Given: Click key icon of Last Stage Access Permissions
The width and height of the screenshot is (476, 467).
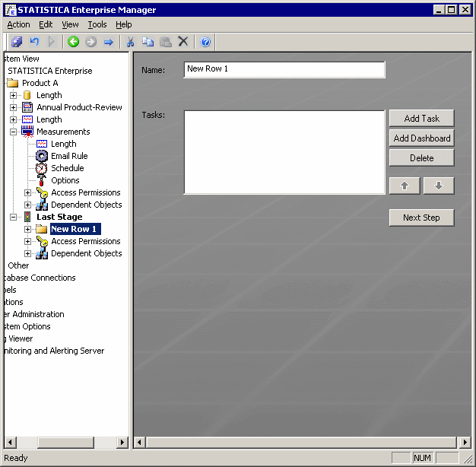Looking at the screenshot, I should coord(42,241).
